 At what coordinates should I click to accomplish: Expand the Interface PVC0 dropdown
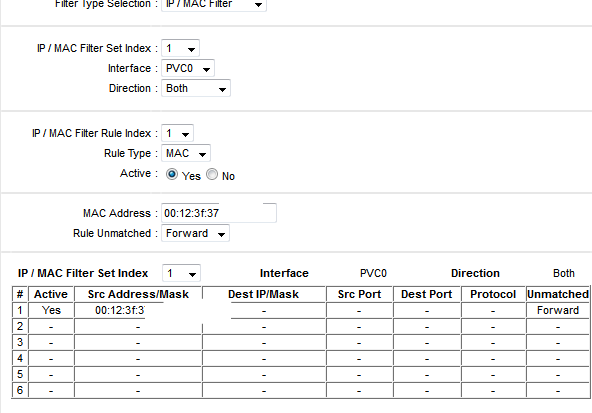tap(188, 68)
